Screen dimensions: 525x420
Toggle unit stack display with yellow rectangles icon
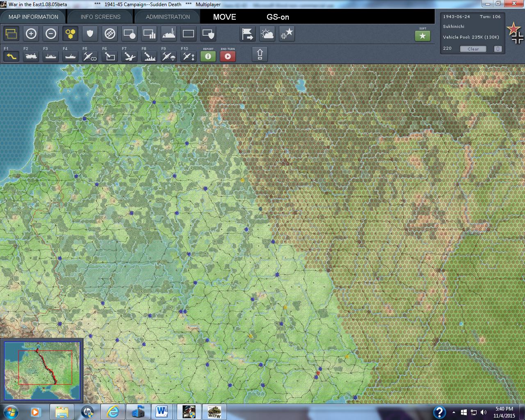pos(11,34)
